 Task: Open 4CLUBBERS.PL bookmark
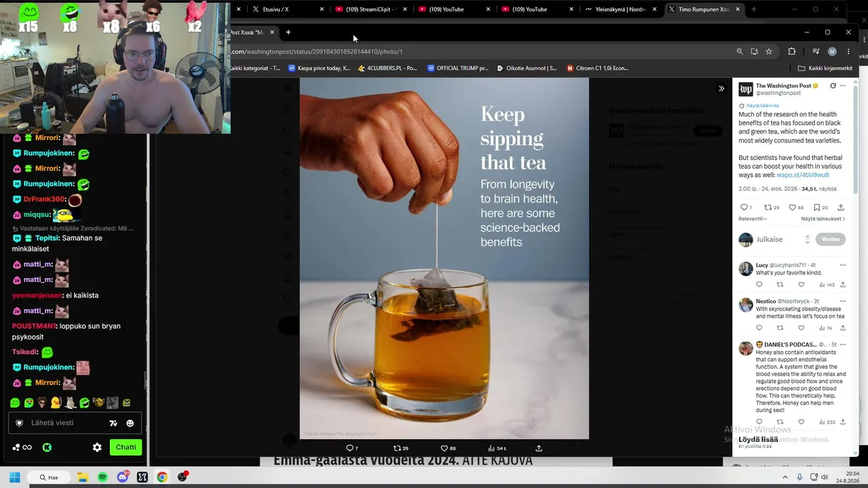pyautogui.click(x=387, y=68)
